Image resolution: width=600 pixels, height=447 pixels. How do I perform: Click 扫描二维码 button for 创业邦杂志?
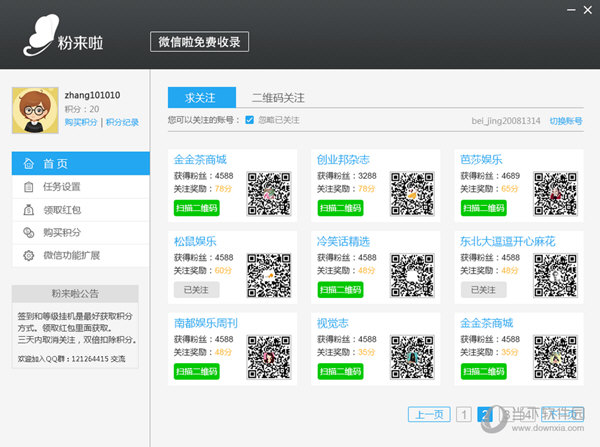[x=341, y=207]
